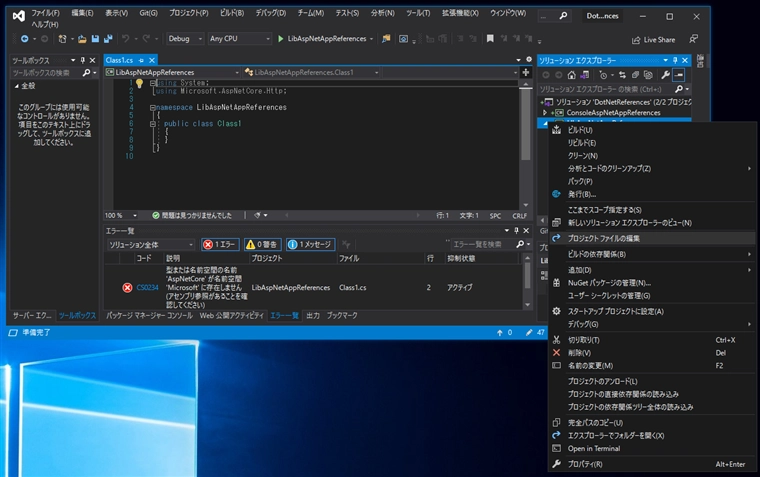Select the solution DotNetReferences tree node
The image size is (760, 477).
tap(623, 102)
